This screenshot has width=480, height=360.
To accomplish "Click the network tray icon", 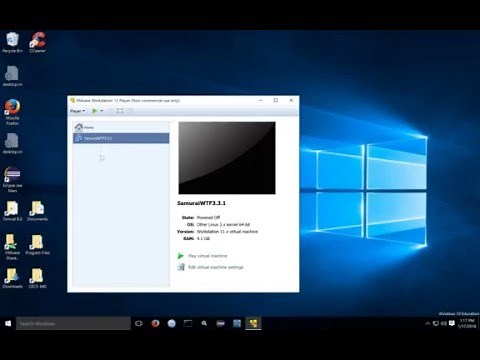I will [436, 323].
